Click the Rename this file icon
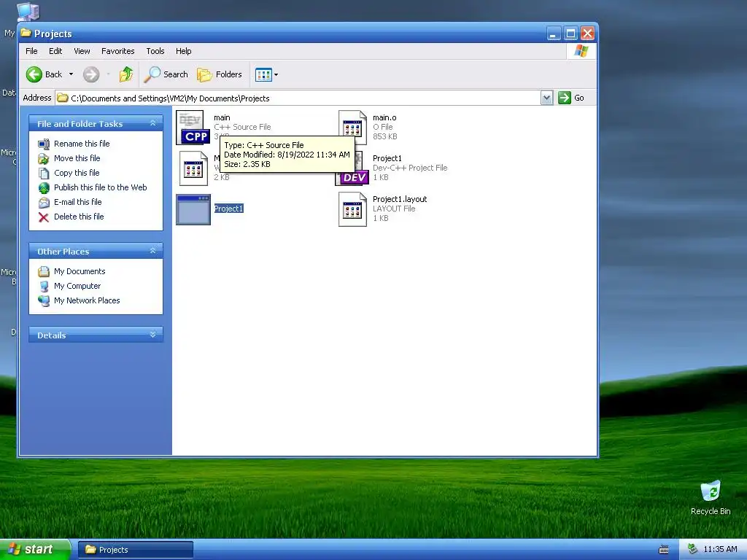747x560 pixels. click(44, 144)
